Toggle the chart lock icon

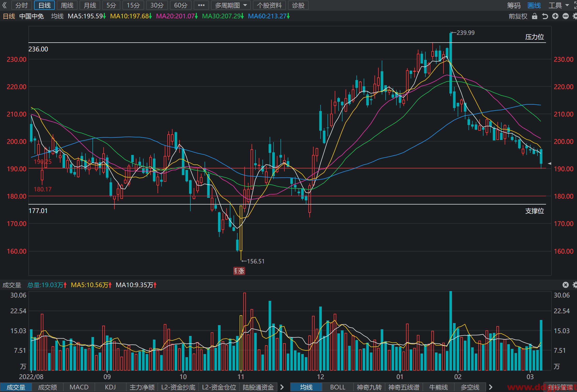(535, 16)
